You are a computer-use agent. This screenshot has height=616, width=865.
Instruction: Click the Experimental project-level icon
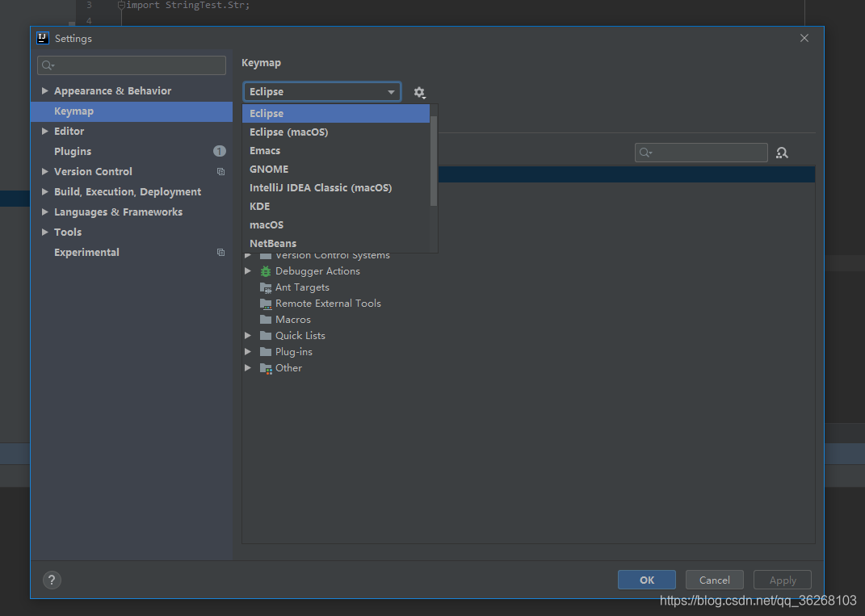click(220, 252)
